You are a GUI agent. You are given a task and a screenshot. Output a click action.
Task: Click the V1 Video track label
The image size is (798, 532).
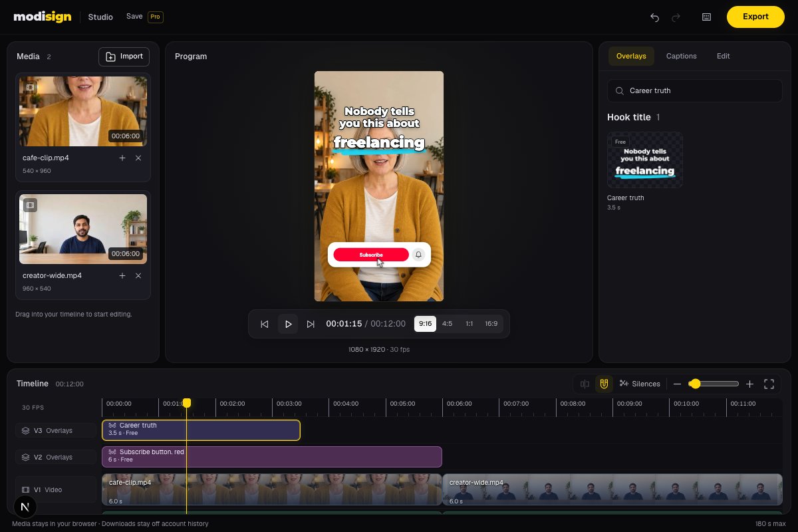tap(57, 490)
